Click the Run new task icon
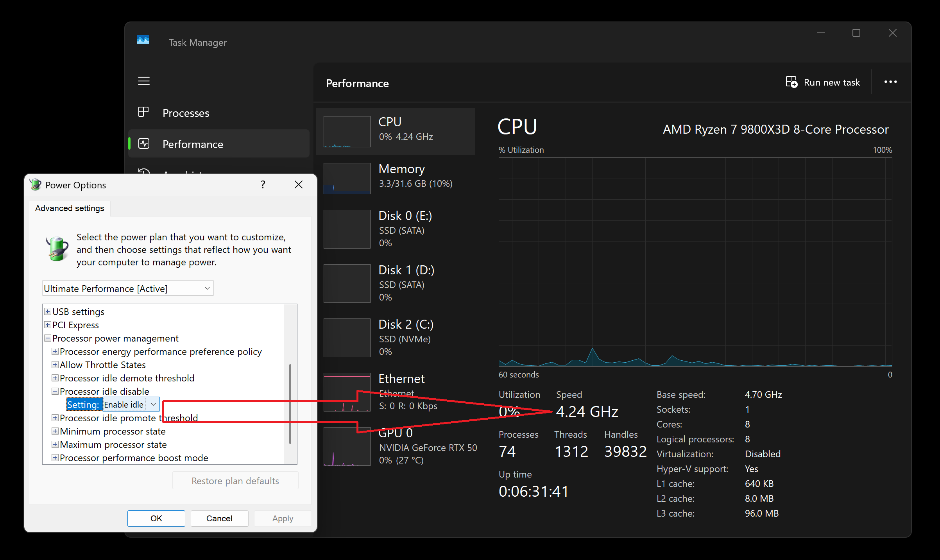940x560 pixels. tap(791, 82)
